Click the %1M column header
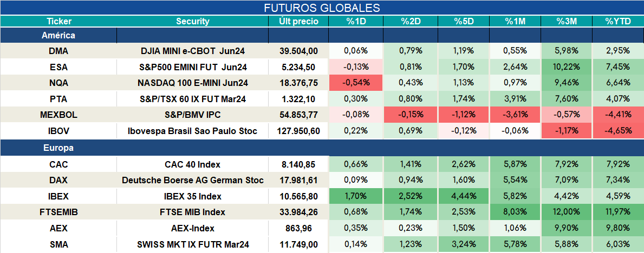The width and height of the screenshot is (644, 253). (x=515, y=22)
